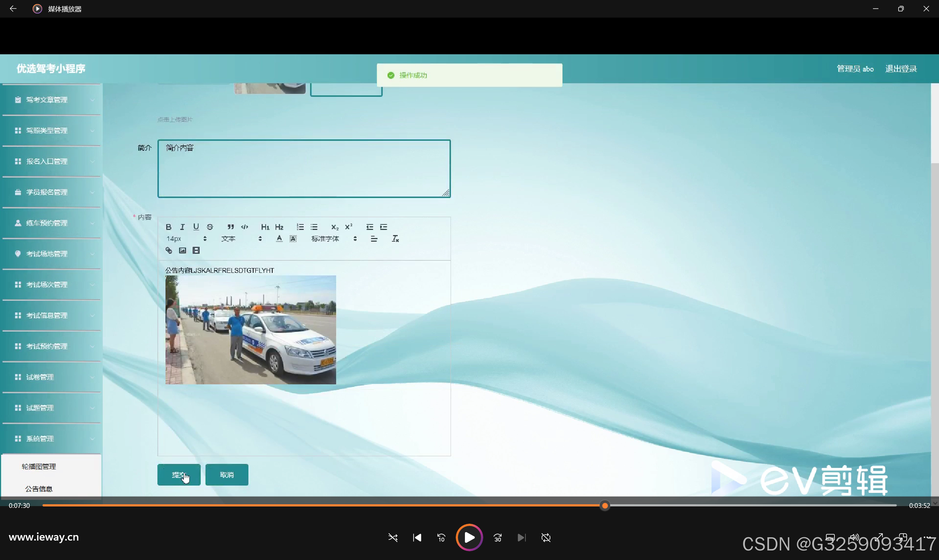Image resolution: width=939 pixels, height=560 pixels.
Task: Click the insert video icon in editor
Action: point(196,250)
